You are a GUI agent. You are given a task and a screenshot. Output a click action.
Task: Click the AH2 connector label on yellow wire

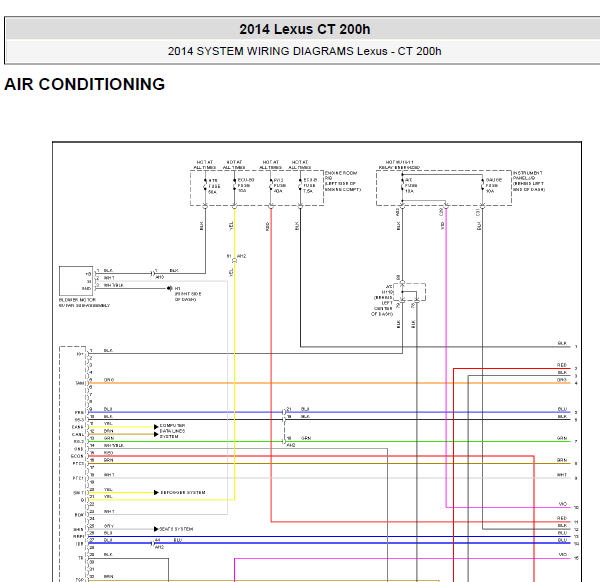pyautogui.click(x=241, y=256)
